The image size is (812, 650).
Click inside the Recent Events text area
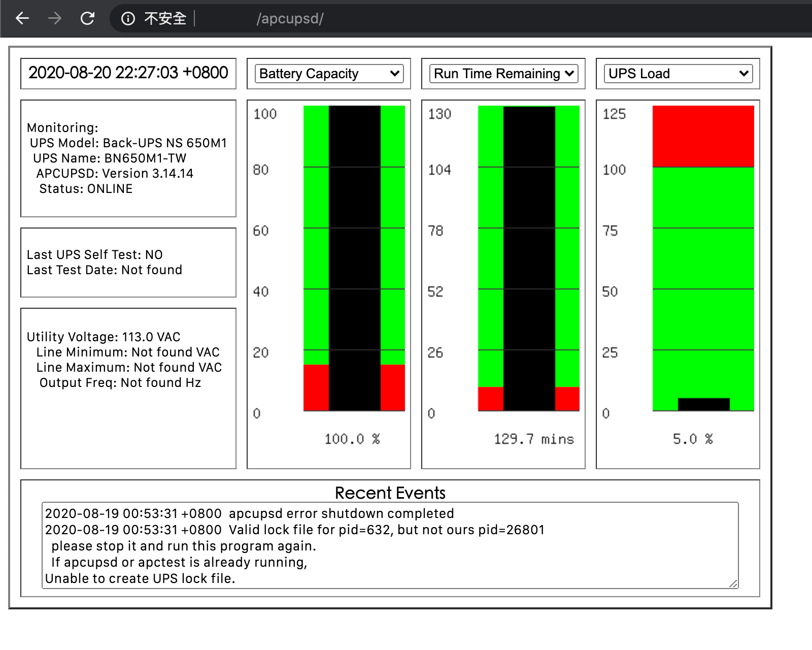389,546
